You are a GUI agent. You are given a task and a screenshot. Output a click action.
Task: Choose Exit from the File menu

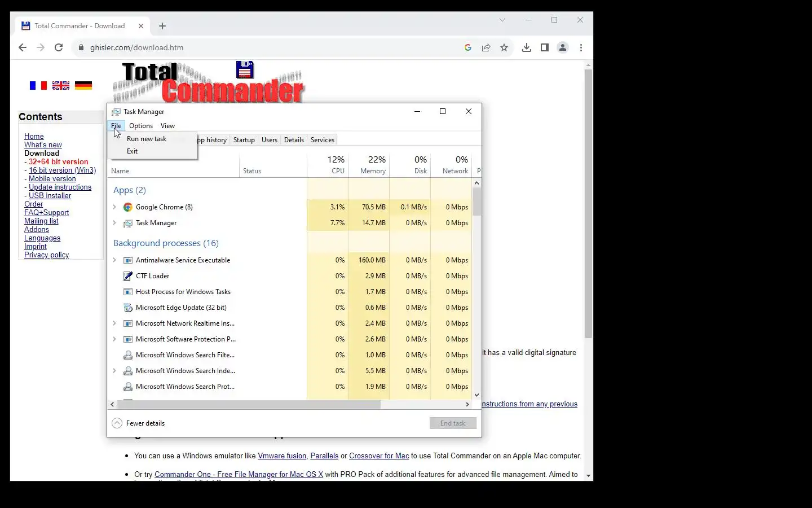coord(133,151)
